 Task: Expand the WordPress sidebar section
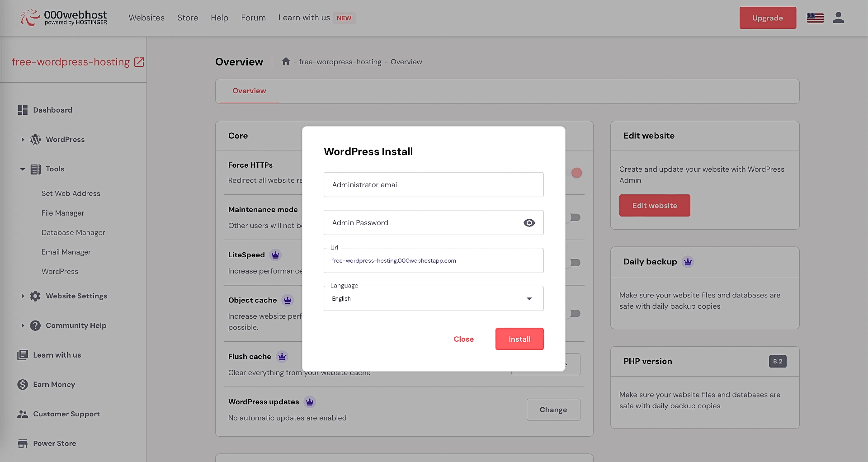click(23, 139)
